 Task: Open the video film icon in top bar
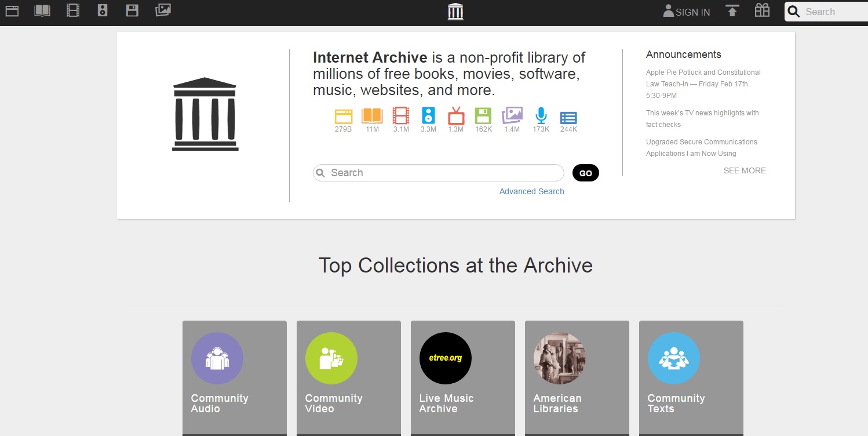[x=72, y=10]
